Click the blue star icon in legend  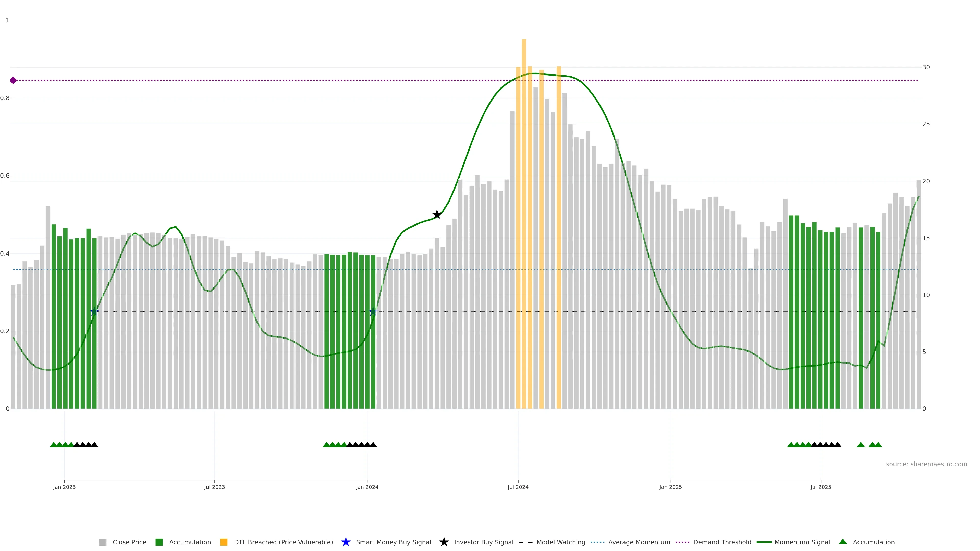346,542
